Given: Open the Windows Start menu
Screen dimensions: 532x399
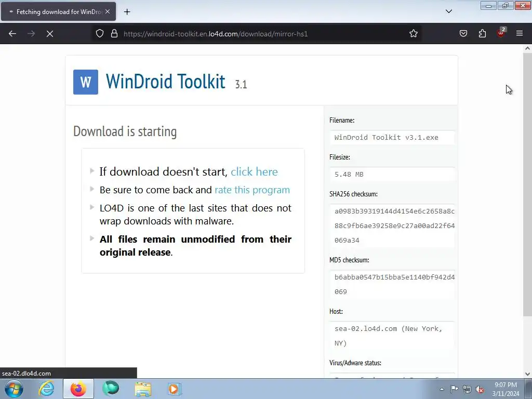Looking at the screenshot, I should (x=14, y=389).
